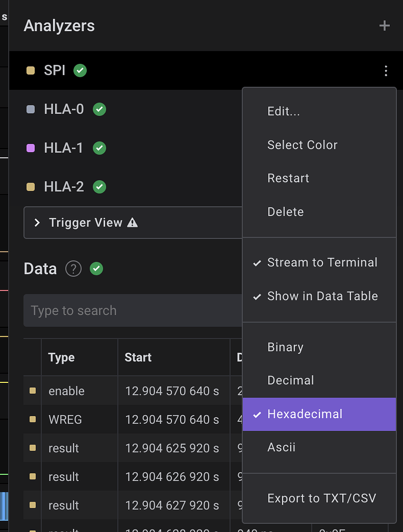The image size is (403, 532).
Task: Open the SPI analyzer options menu
Action: point(386,71)
